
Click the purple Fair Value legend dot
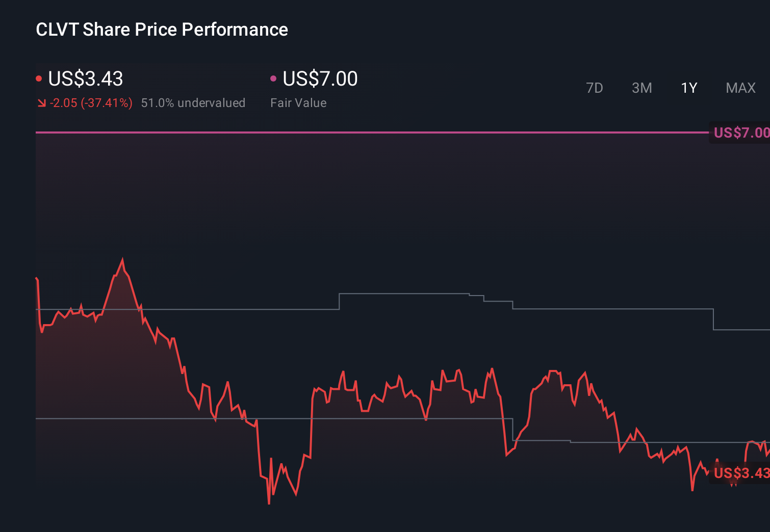click(x=273, y=78)
